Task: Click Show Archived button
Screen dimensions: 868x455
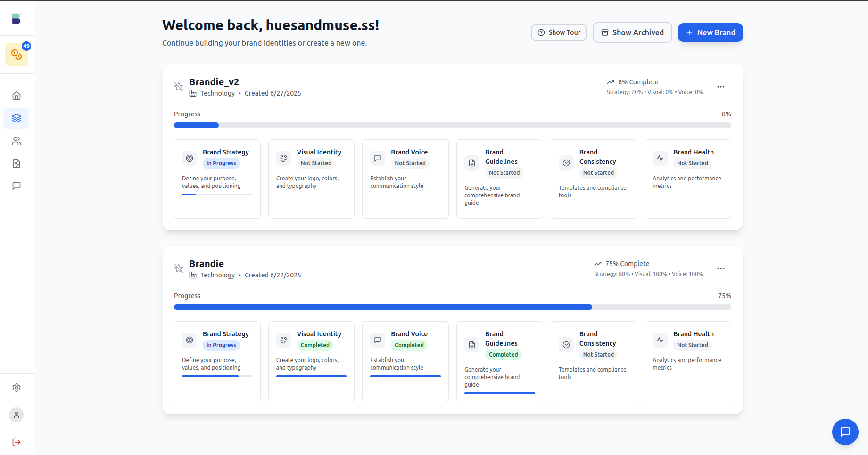Action: tap(632, 32)
